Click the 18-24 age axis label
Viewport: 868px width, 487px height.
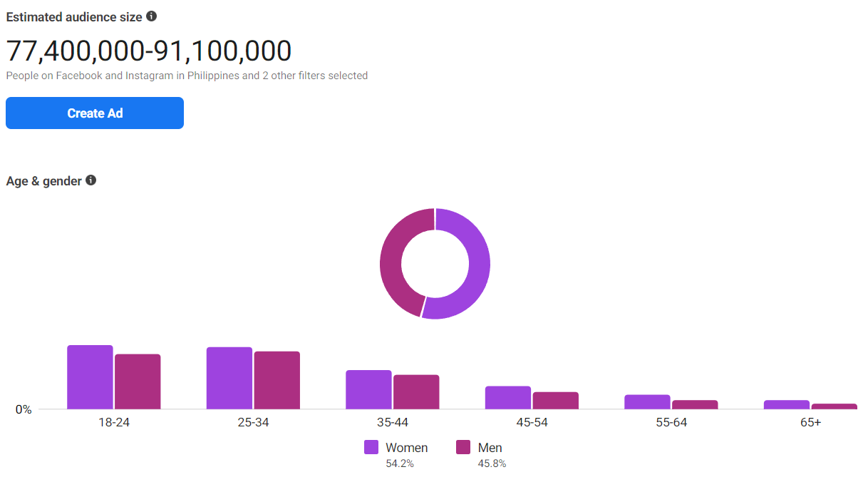[114, 422]
